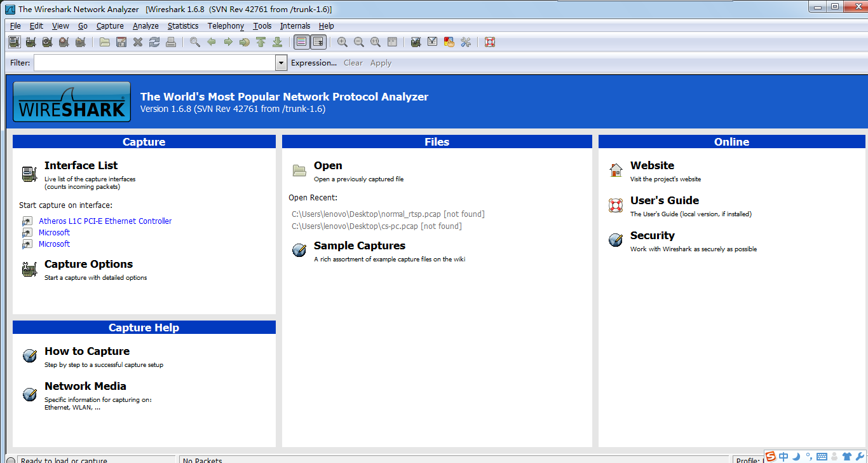Viewport: 868px width, 463px height.
Task: Click Open under the Files section
Action: tap(328, 165)
